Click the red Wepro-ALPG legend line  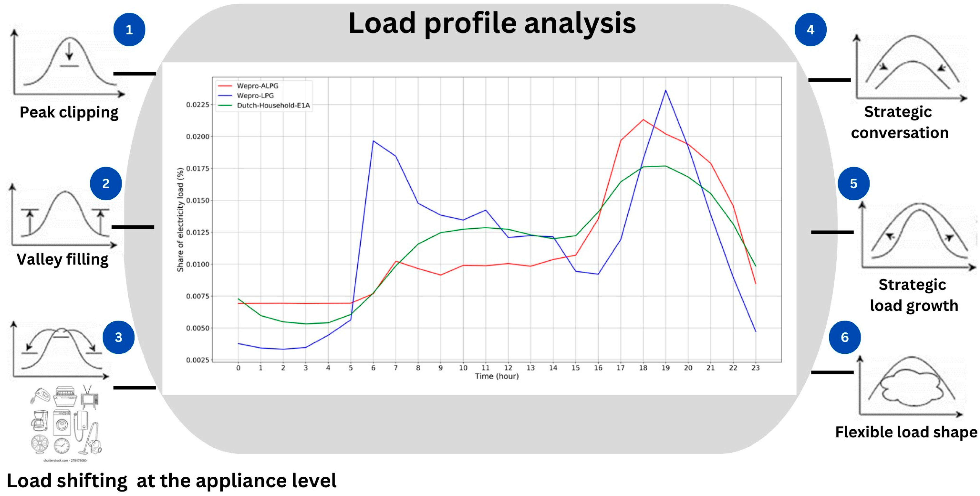coord(225,86)
